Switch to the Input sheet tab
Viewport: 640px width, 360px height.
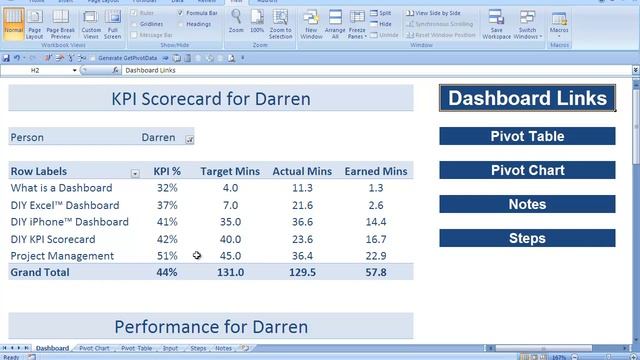[170, 348]
